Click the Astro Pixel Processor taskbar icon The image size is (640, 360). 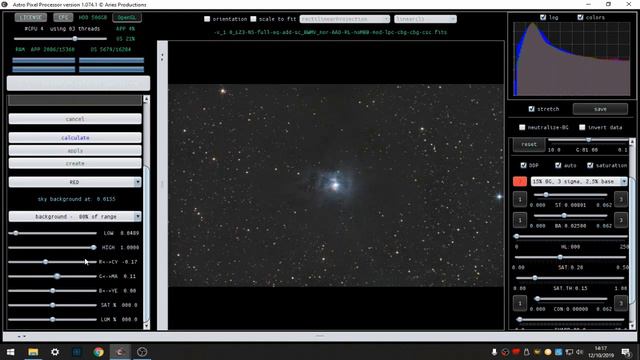(x=120, y=352)
